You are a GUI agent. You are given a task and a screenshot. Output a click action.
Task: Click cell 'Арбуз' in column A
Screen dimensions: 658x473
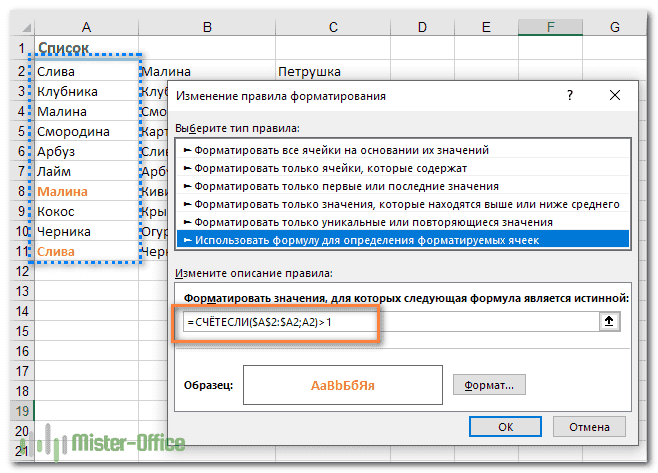(x=86, y=152)
